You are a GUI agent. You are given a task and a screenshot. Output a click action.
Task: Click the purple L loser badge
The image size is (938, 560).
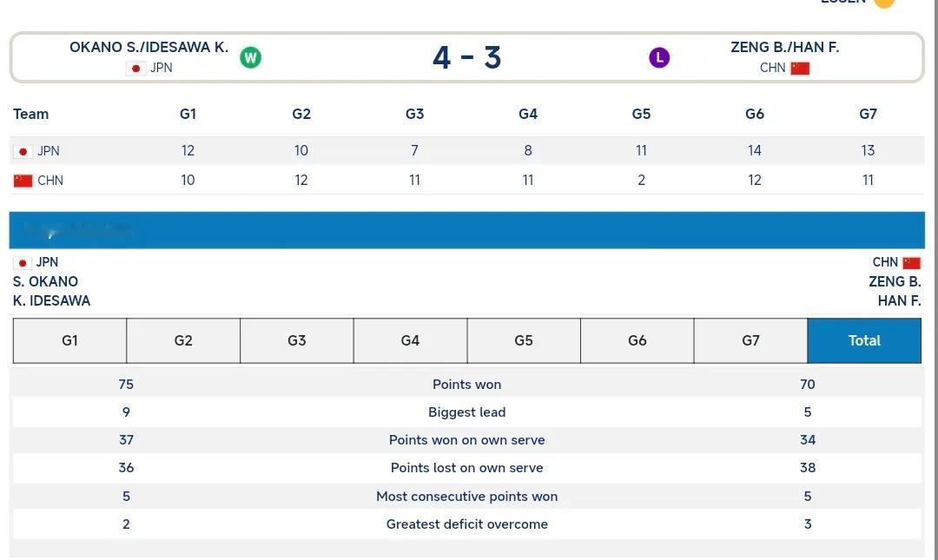pos(659,57)
